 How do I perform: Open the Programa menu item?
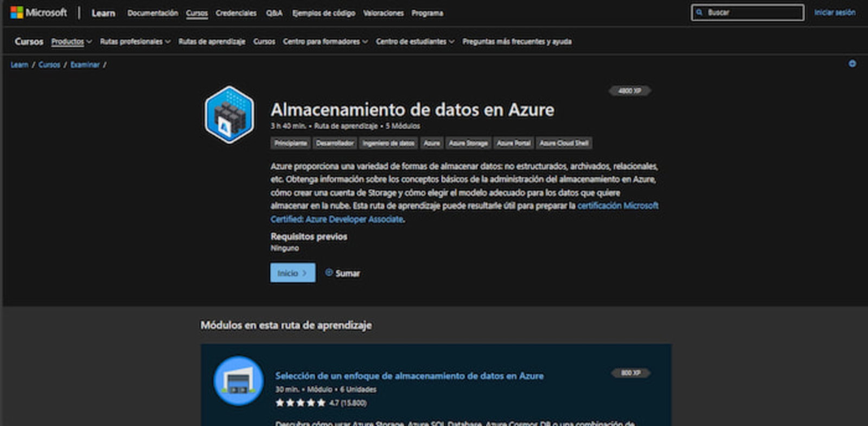tap(427, 13)
